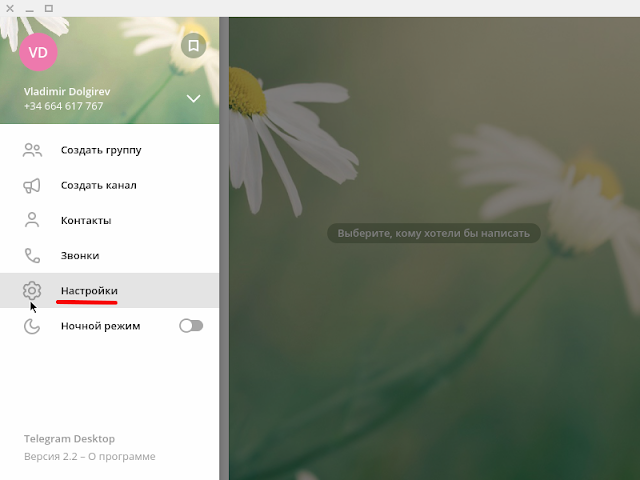This screenshot has width=640, height=480.
Task: Click the phone number +34 664 617 767
Action: point(63,106)
